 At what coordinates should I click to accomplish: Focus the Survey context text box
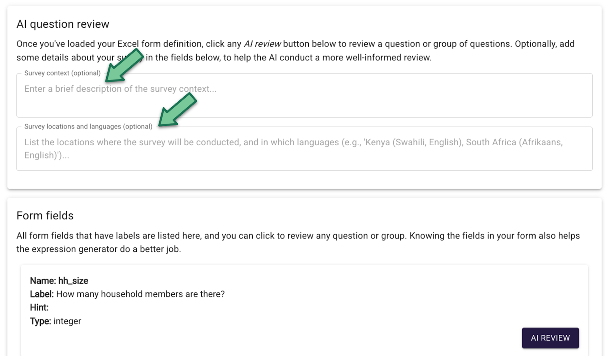pyautogui.click(x=304, y=95)
